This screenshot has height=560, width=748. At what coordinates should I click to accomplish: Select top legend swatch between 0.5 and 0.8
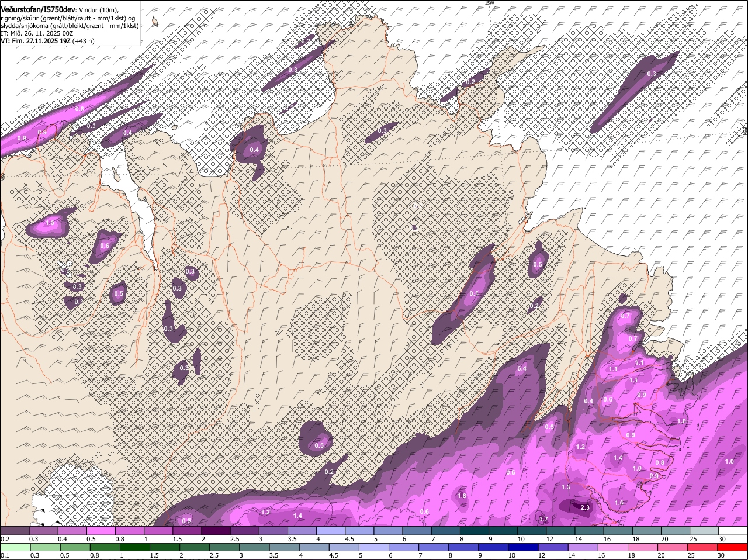101,530
